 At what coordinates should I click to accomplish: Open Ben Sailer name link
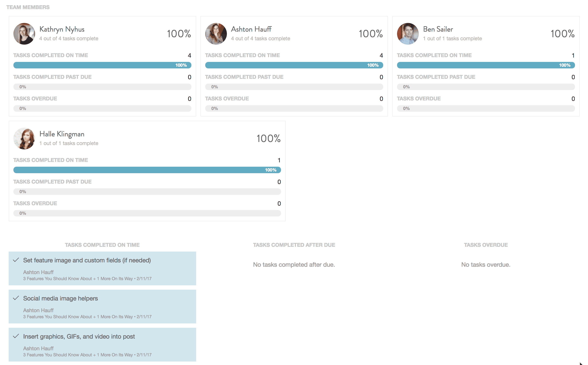click(438, 29)
